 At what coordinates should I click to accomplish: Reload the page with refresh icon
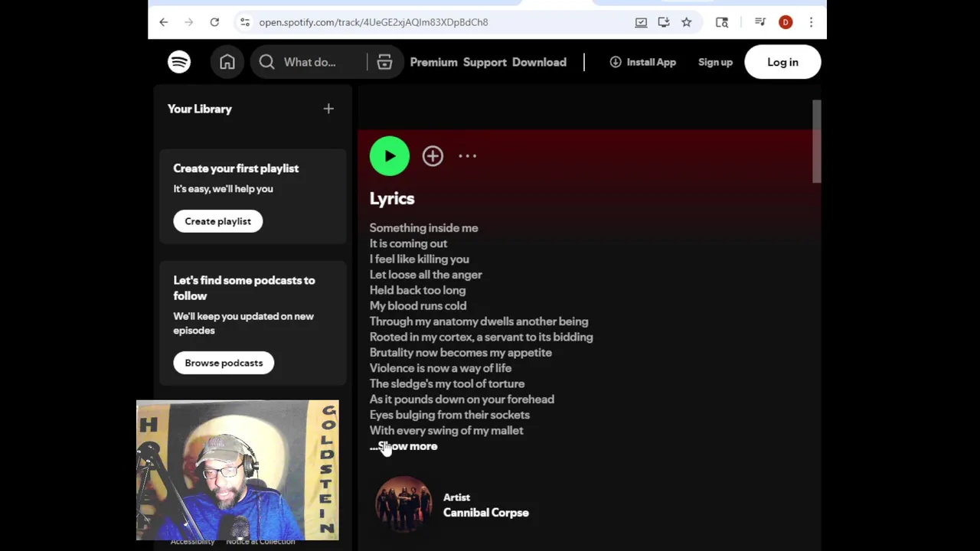[x=214, y=22]
